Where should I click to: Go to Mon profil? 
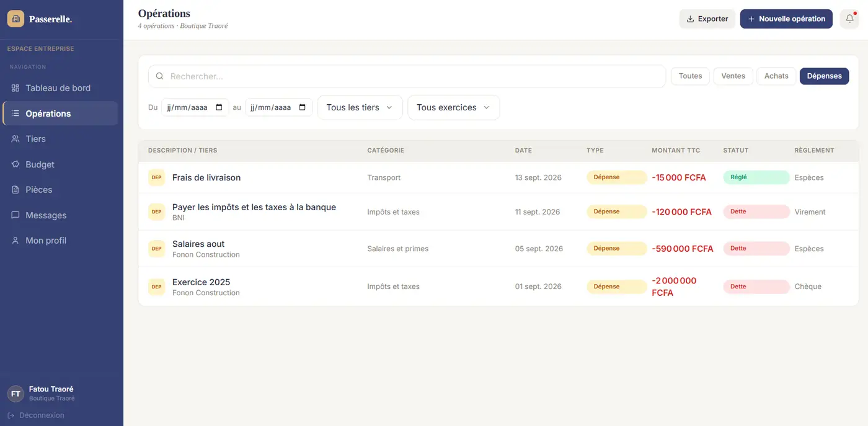[60, 241]
